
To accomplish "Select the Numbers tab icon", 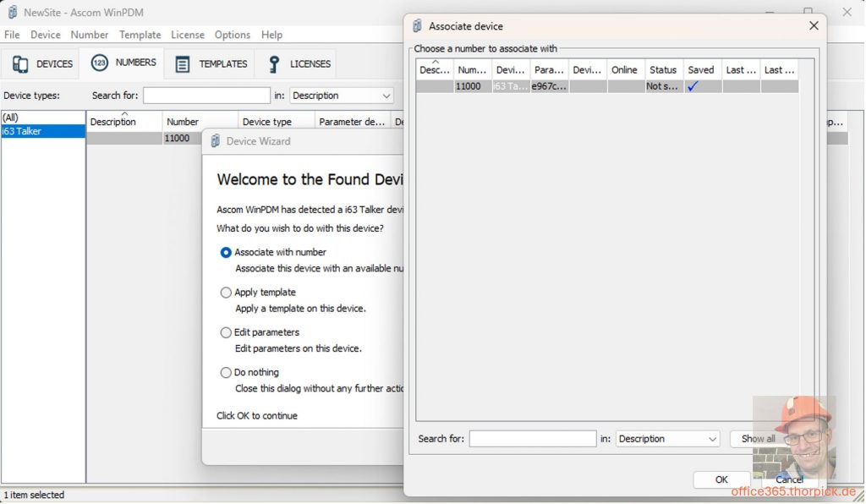I will coord(100,63).
